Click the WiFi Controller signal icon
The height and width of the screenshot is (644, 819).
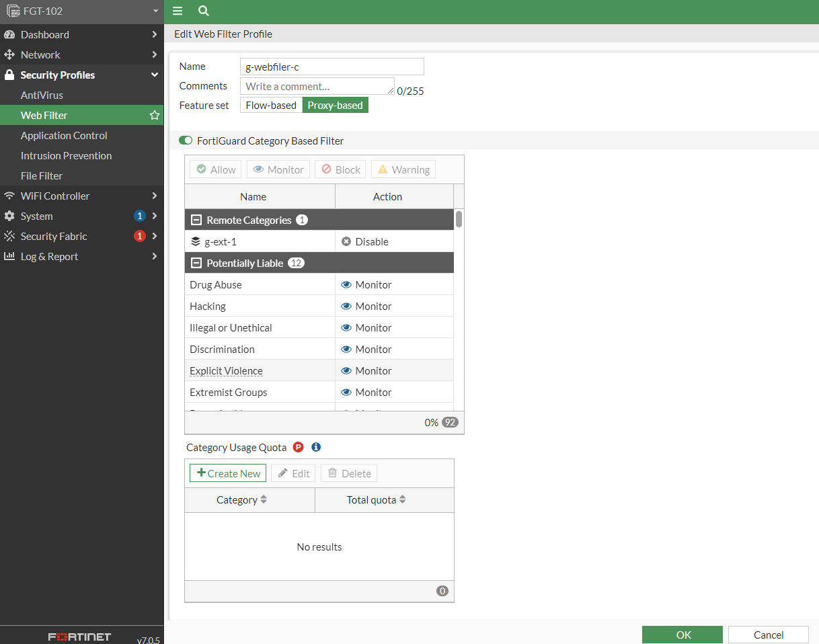click(x=9, y=196)
